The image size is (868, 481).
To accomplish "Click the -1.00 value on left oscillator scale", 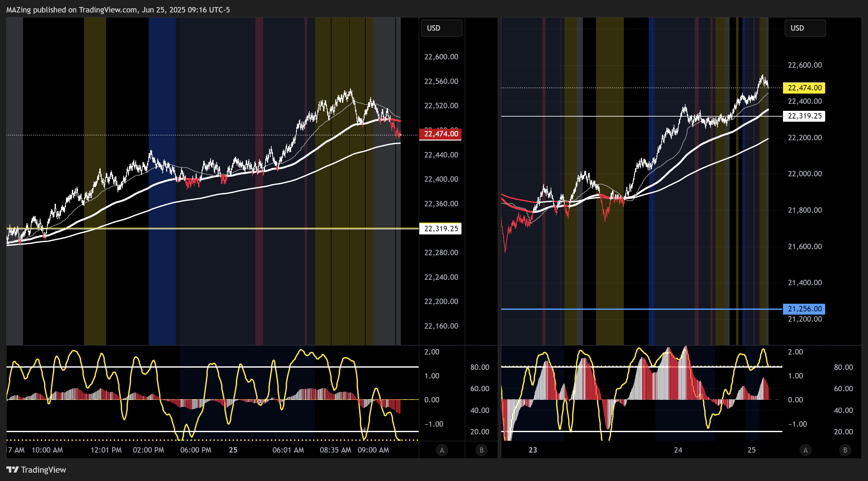I will point(434,424).
